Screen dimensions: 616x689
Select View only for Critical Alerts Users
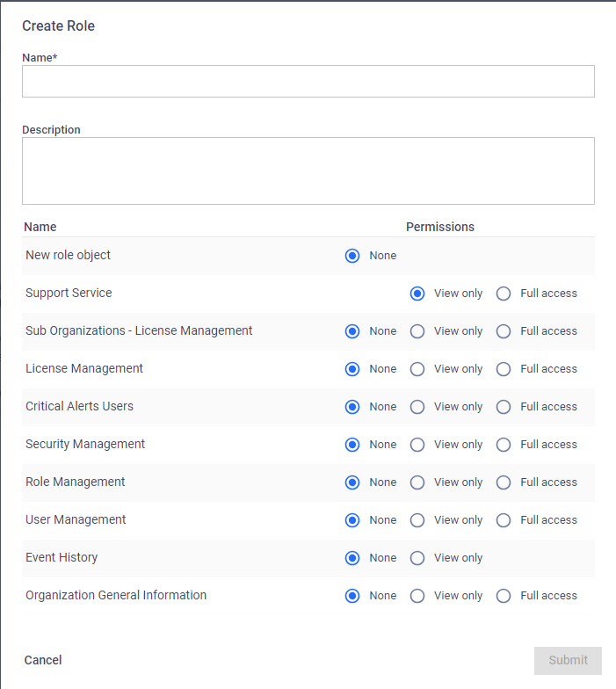pos(417,407)
